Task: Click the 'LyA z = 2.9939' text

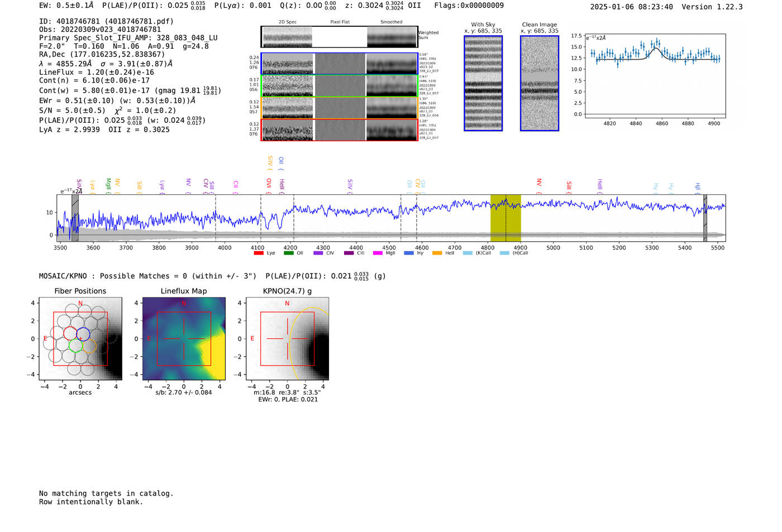Action: [69, 130]
